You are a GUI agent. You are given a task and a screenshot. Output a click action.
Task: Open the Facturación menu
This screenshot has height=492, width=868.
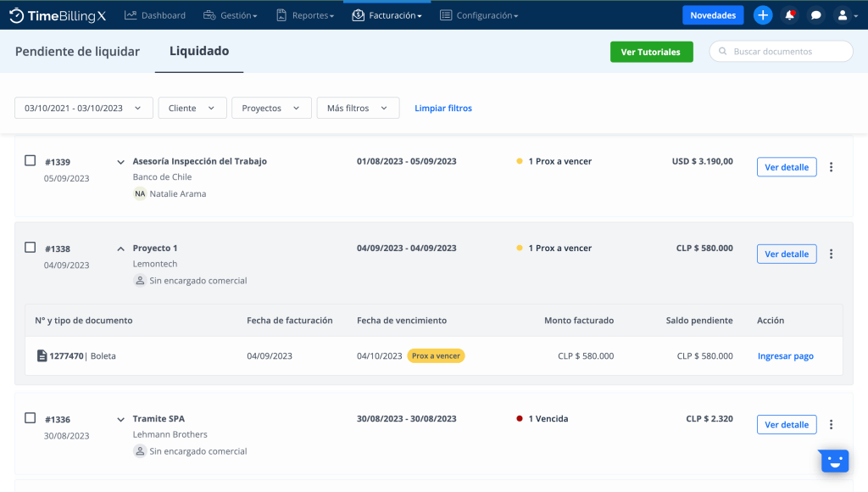click(x=387, y=15)
